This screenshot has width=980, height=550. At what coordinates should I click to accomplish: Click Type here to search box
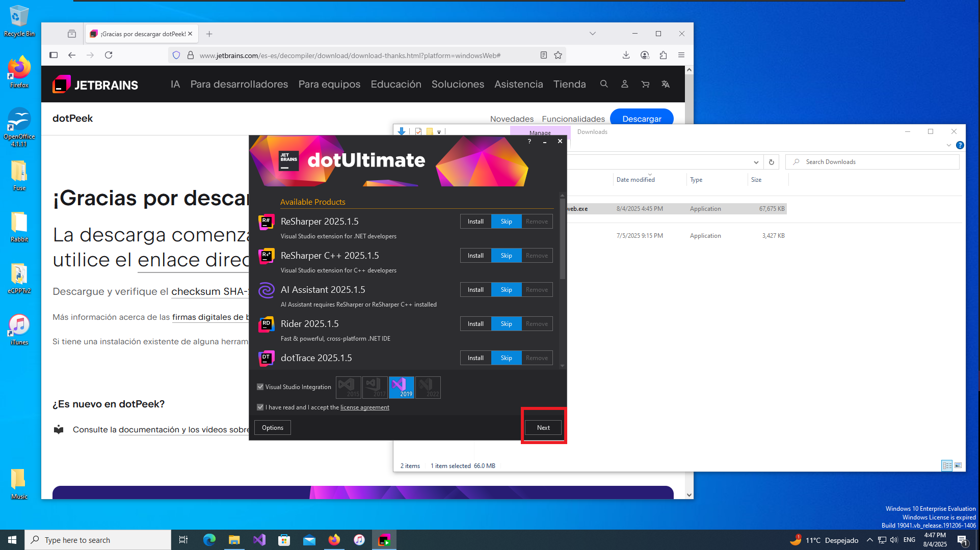[98, 540]
